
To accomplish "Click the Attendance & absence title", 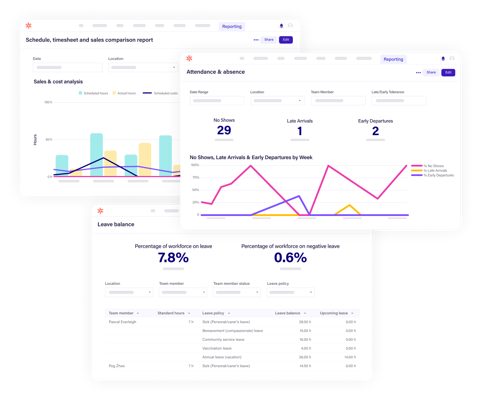I will [216, 72].
